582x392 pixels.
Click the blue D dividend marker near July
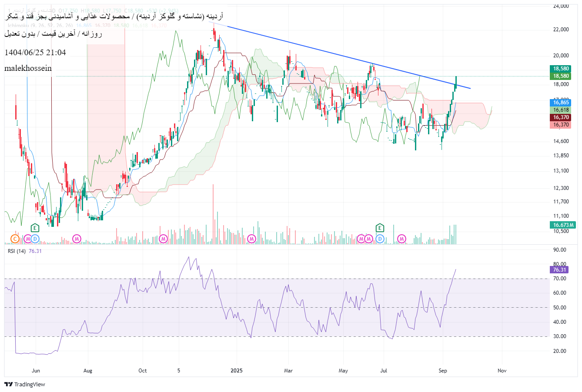point(380,239)
